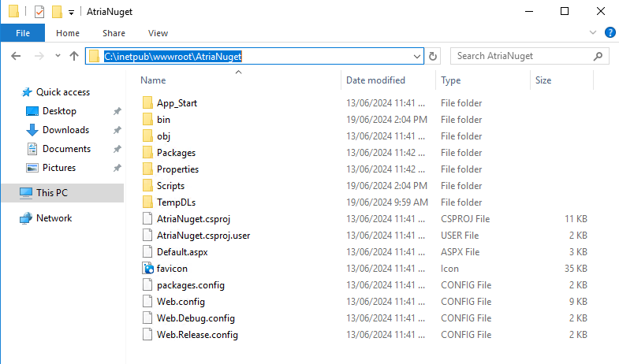Switch to the View ribbon tab

tap(158, 33)
